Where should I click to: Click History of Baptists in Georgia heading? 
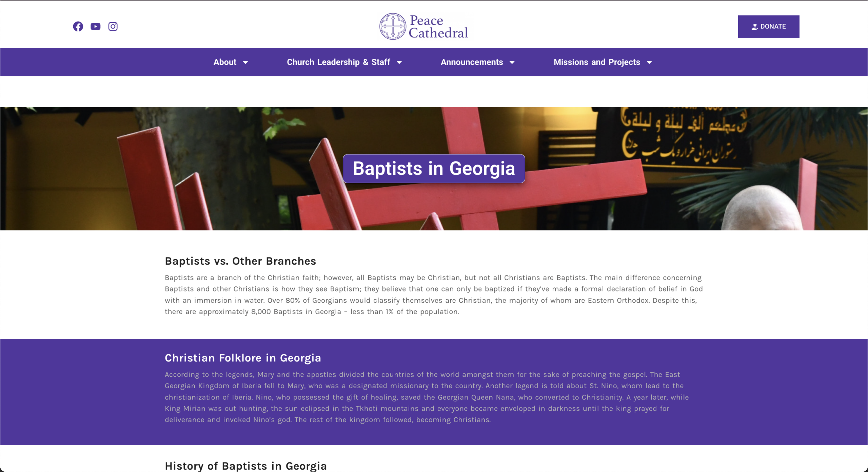click(x=246, y=466)
